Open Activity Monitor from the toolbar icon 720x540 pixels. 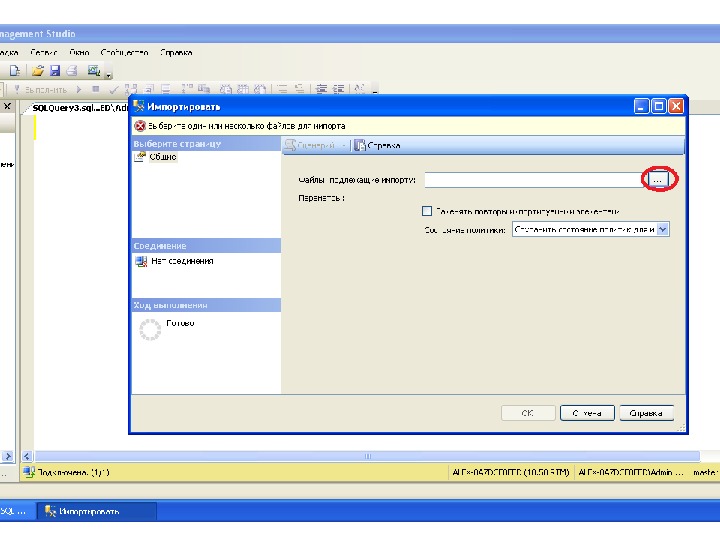click(94, 70)
